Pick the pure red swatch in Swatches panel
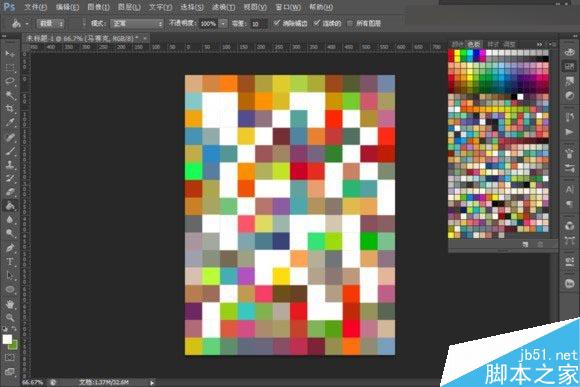The width and height of the screenshot is (580, 387). (451, 53)
